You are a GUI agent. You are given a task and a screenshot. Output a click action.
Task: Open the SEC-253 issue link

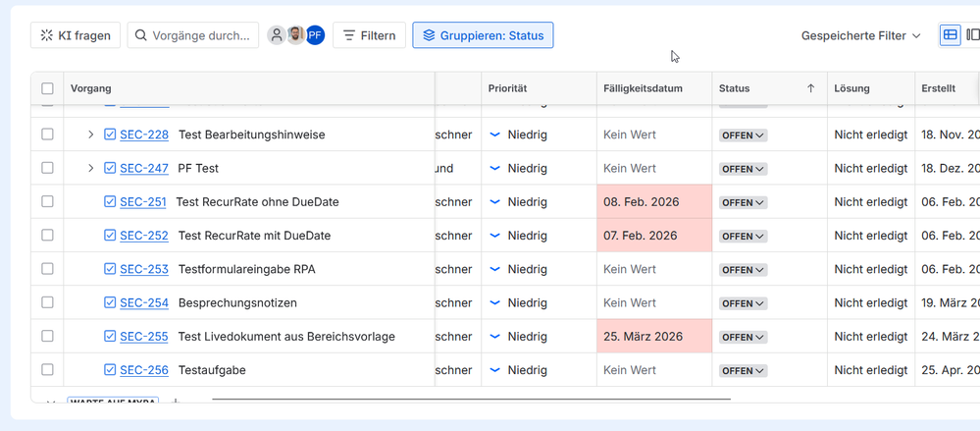pos(144,270)
